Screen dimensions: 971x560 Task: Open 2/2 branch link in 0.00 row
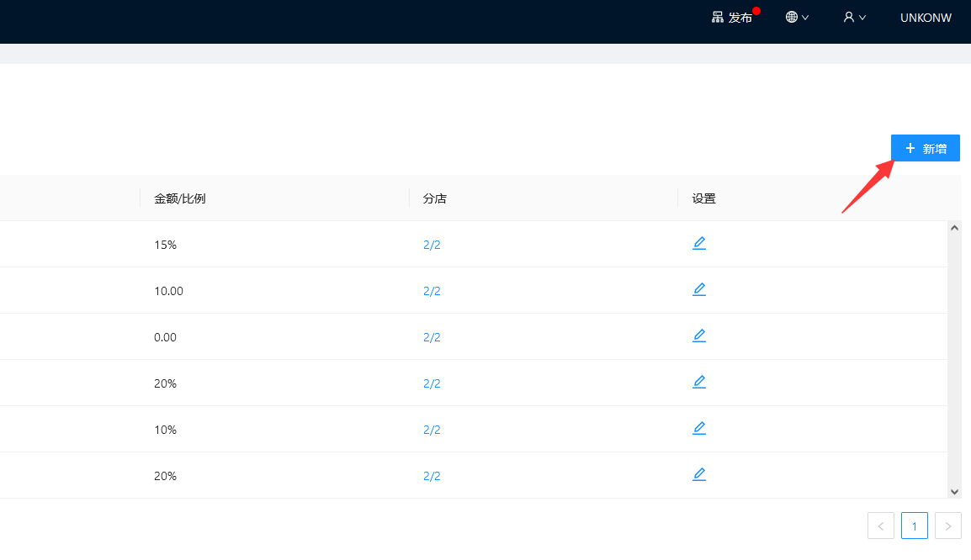coord(432,337)
